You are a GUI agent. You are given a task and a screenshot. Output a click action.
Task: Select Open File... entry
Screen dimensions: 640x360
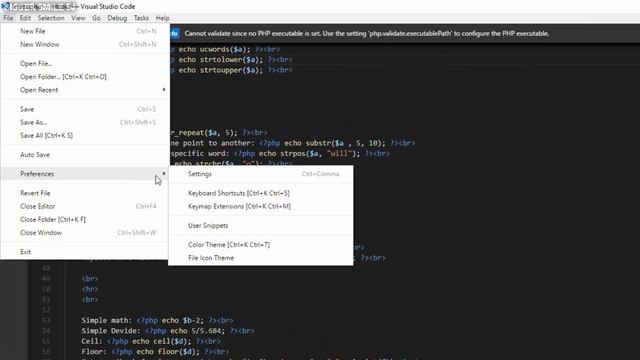(x=85, y=63)
